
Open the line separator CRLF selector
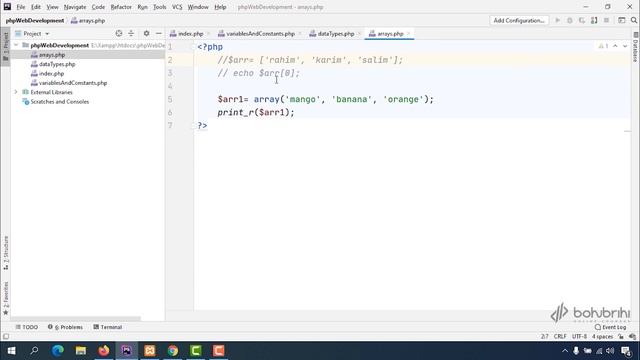tap(560, 337)
